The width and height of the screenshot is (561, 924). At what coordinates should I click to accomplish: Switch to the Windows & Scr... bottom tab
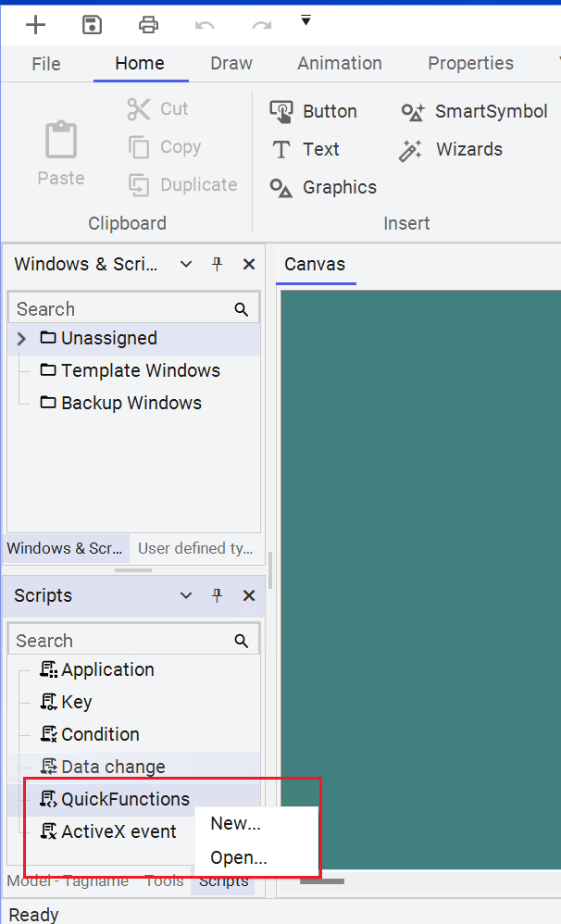tap(65, 548)
